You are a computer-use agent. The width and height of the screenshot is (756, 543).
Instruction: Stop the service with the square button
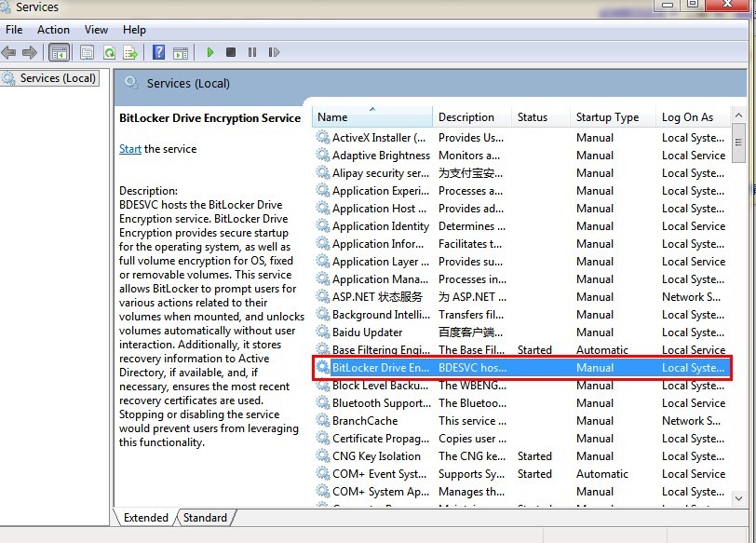pos(231,52)
